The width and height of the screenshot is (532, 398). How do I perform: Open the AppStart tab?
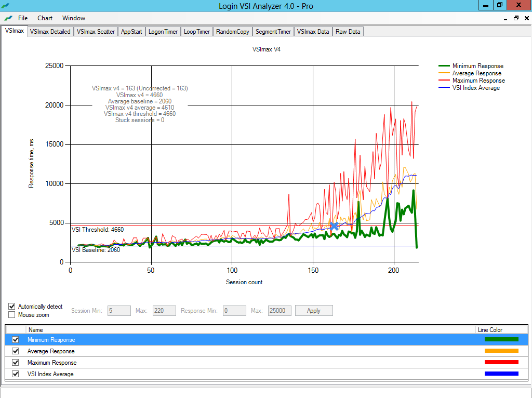(x=131, y=32)
